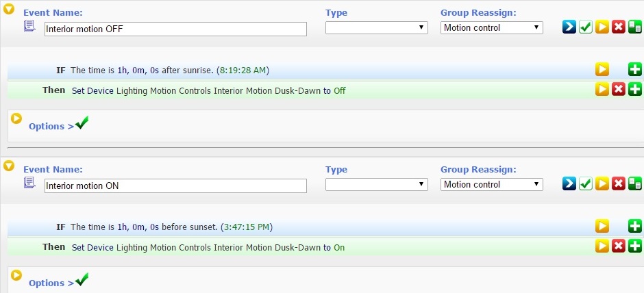
Task: Toggle enabled checkmark for Interior motion OFF
Action: click(x=585, y=27)
